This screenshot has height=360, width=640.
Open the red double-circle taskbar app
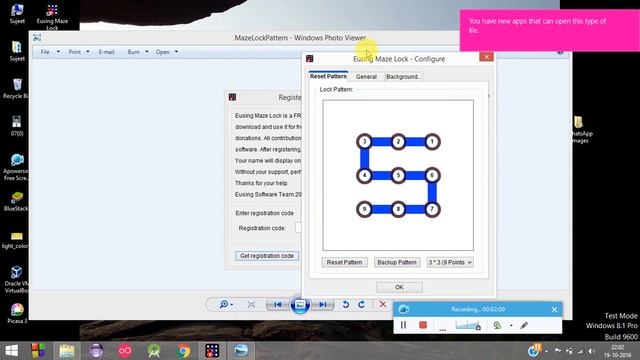(125, 351)
